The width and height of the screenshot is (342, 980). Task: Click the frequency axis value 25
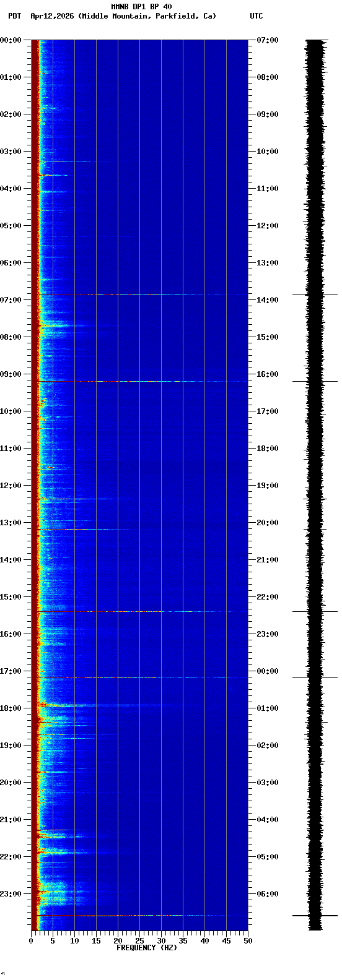(x=139, y=941)
